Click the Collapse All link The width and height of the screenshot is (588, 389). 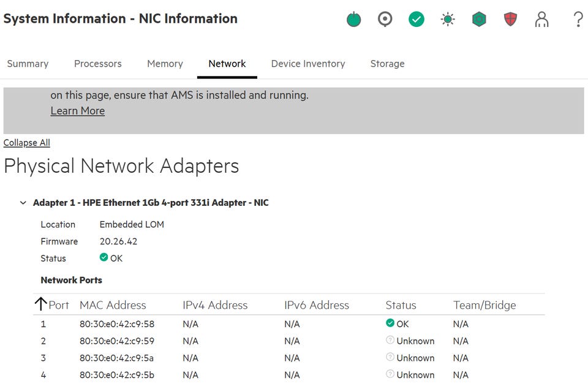coord(27,143)
